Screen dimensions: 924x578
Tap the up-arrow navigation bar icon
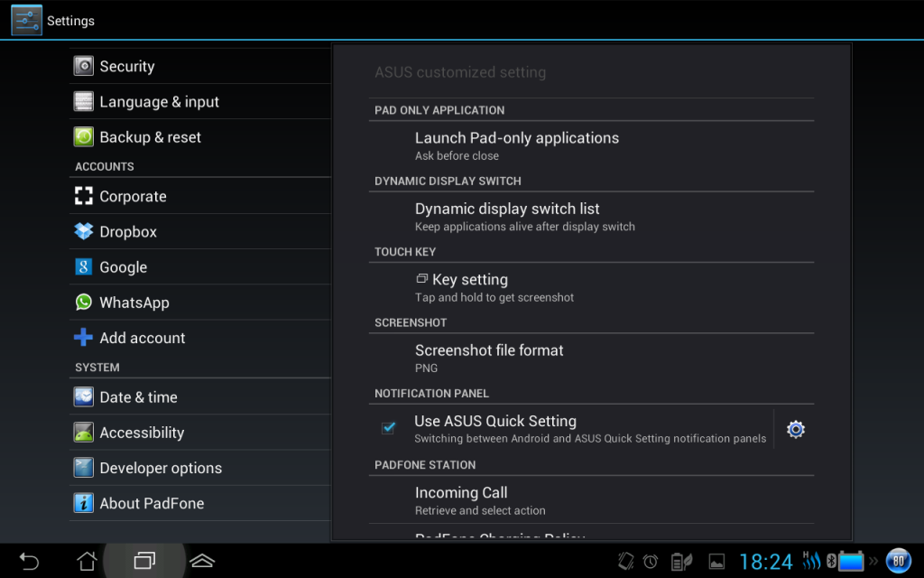pos(202,561)
